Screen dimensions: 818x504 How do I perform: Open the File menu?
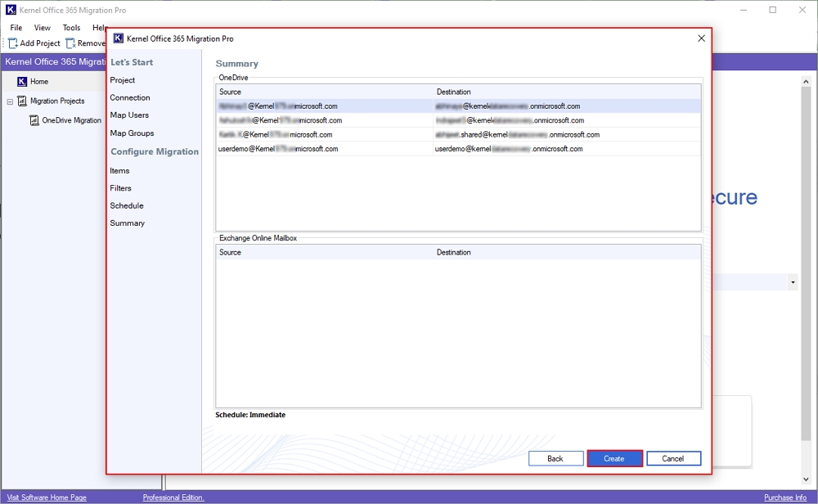[x=16, y=28]
